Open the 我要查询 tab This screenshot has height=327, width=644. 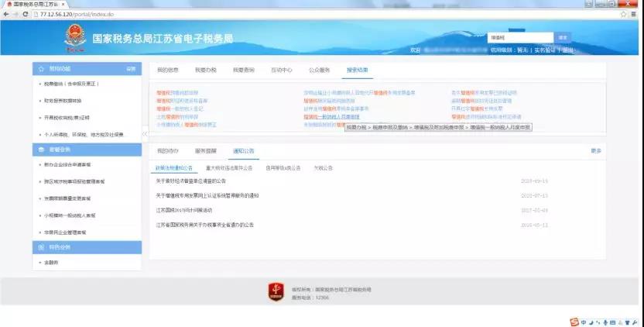point(244,70)
